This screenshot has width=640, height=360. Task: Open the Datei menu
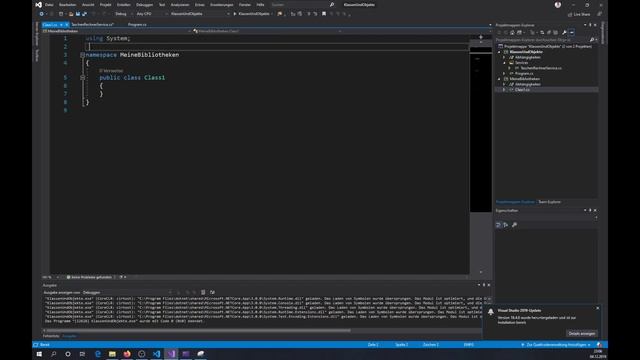click(x=49, y=5)
